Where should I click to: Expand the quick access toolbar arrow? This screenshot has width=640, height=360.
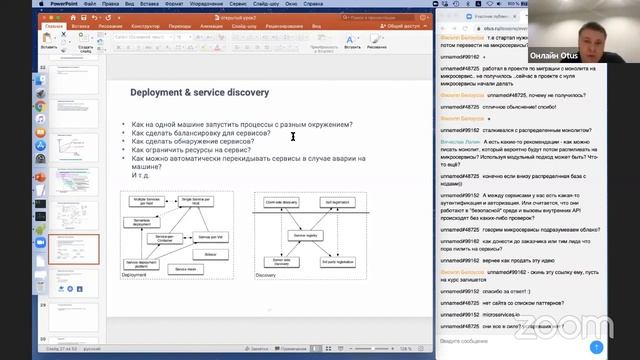pyautogui.click(x=119, y=18)
